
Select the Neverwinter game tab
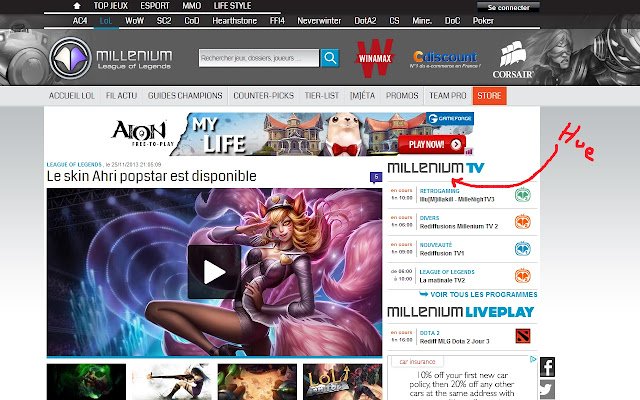[x=319, y=21]
